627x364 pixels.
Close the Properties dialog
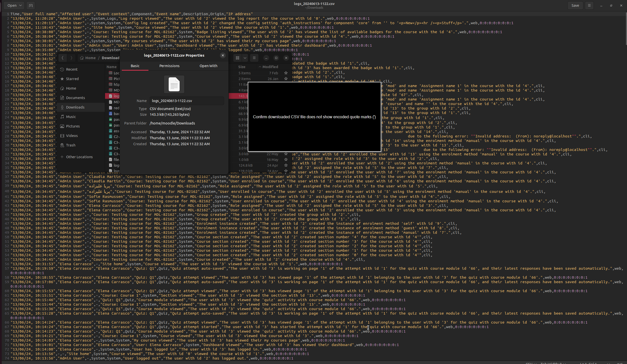[x=223, y=55]
